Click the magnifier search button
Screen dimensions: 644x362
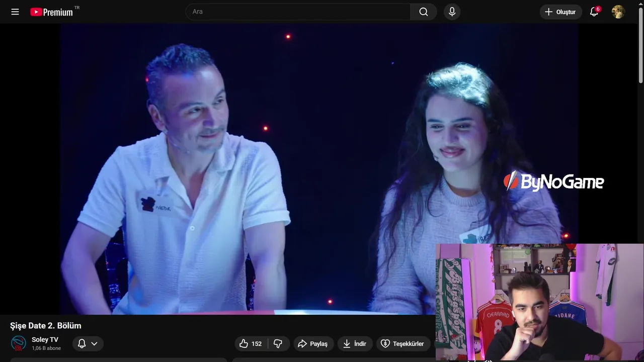(x=424, y=12)
